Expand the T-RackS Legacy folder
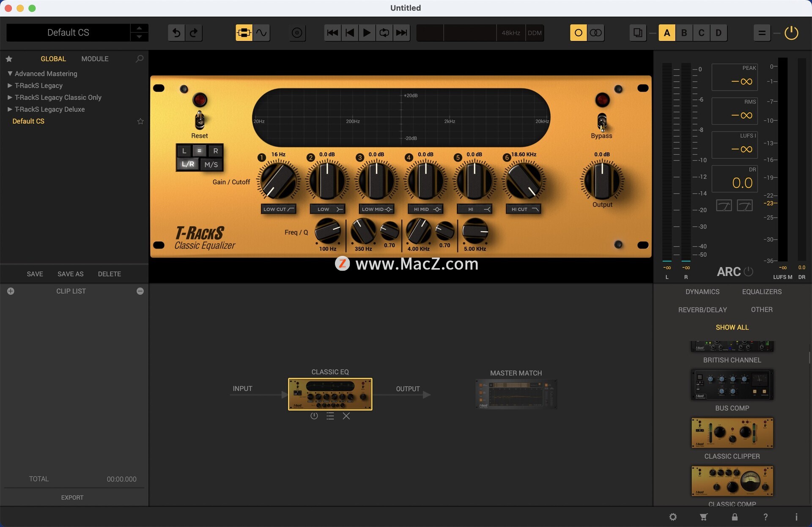The height and width of the screenshot is (527, 812). (10, 85)
